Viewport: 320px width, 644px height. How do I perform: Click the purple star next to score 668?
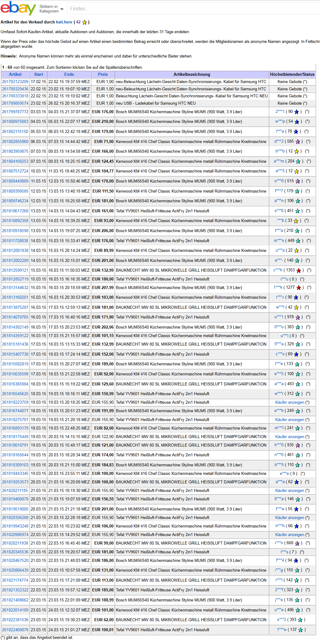tap(297, 543)
